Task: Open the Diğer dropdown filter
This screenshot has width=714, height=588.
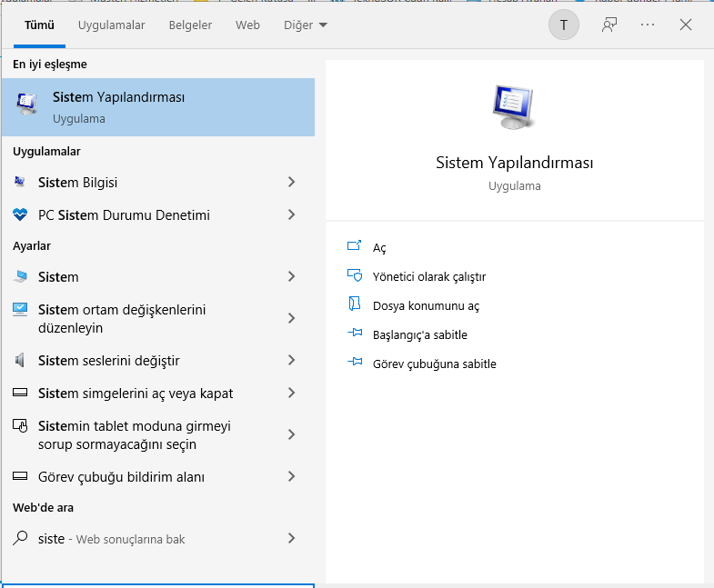Action: (305, 25)
